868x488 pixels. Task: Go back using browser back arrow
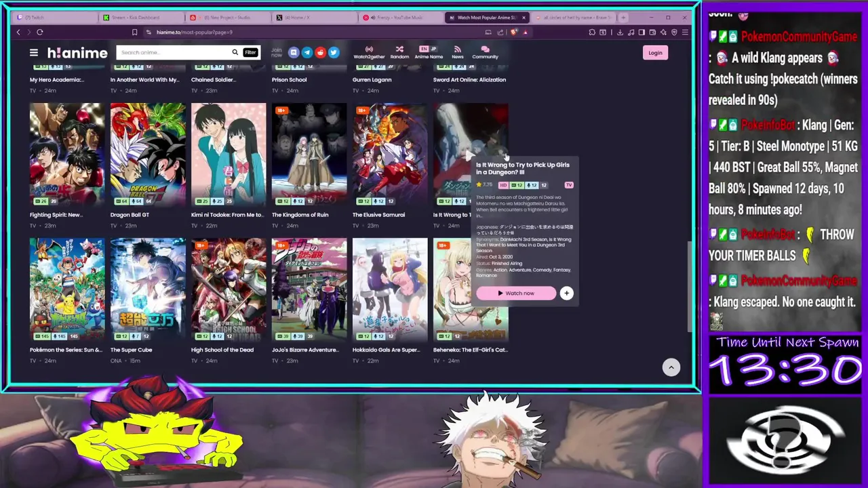coord(18,32)
